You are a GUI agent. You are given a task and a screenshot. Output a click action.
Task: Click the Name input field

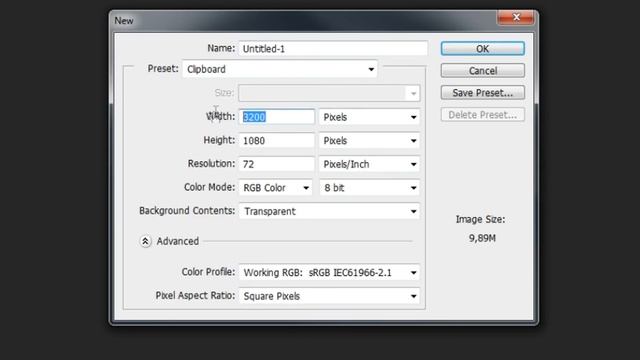pyautogui.click(x=333, y=49)
